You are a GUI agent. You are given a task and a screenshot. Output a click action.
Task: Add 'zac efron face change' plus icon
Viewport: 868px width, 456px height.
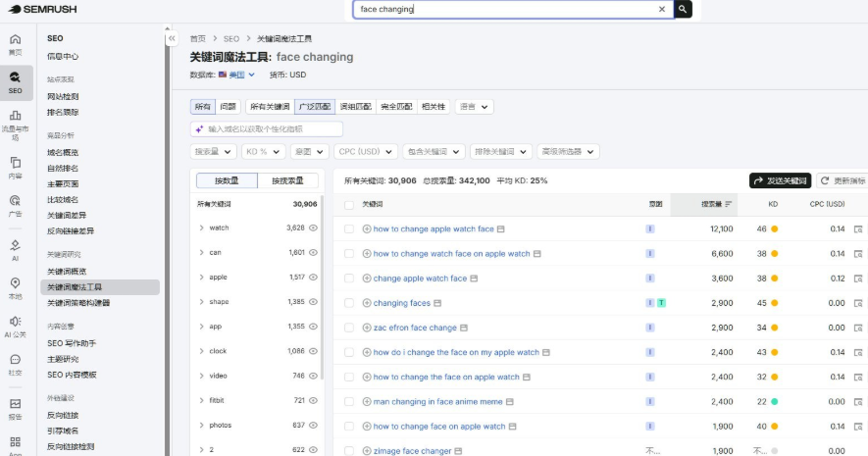coord(367,328)
